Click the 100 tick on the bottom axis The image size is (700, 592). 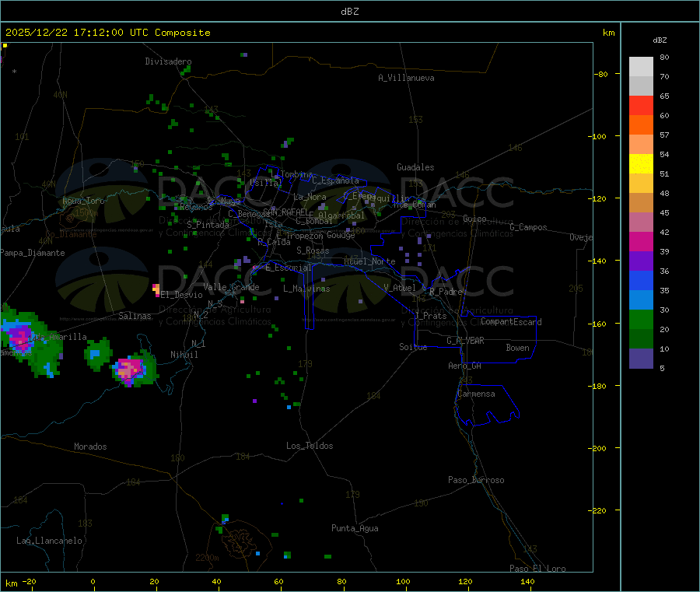pos(403,581)
